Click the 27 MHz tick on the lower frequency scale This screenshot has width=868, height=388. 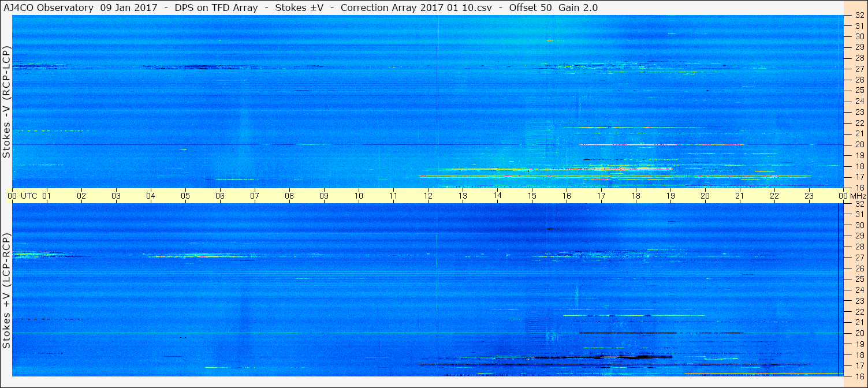coord(859,258)
